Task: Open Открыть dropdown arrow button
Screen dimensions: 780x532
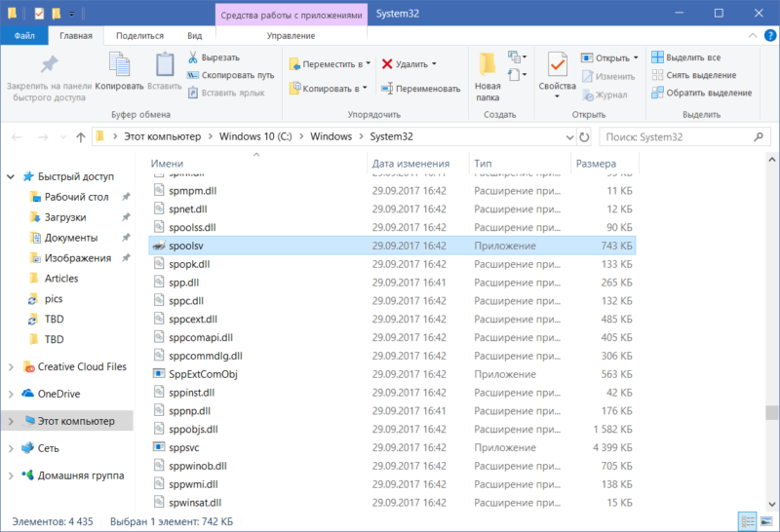Action: click(x=636, y=57)
